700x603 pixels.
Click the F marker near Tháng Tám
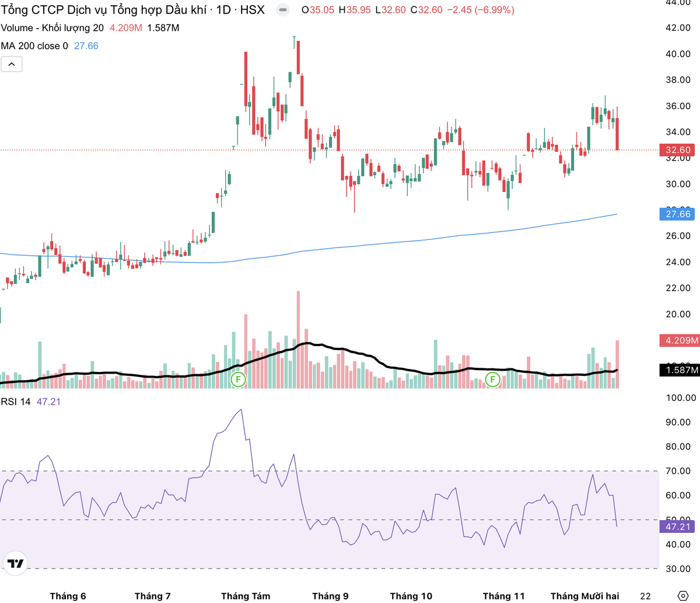pyautogui.click(x=238, y=380)
